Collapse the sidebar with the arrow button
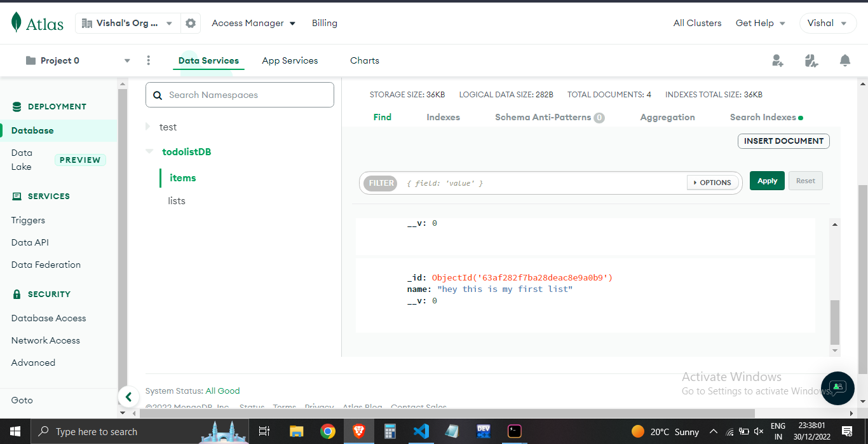Image resolution: width=868 pixels, height=444 pixels. click(x=128, y=397)
